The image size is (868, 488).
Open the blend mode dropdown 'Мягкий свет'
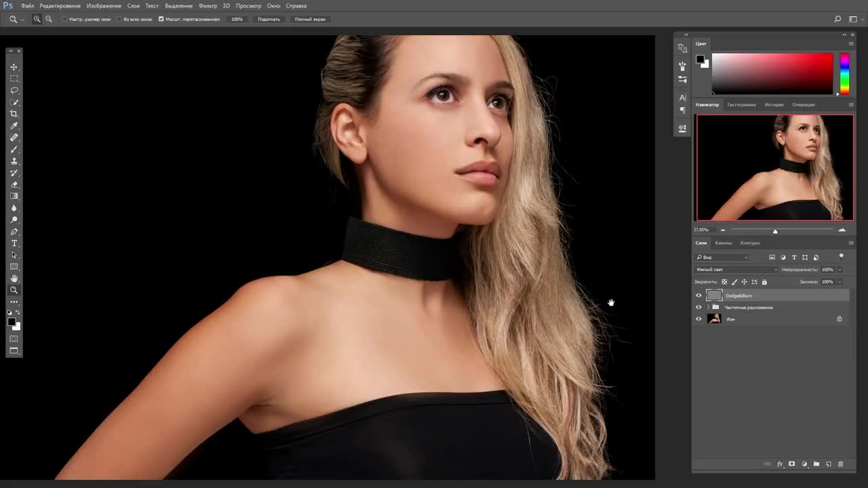pos(736,270)
